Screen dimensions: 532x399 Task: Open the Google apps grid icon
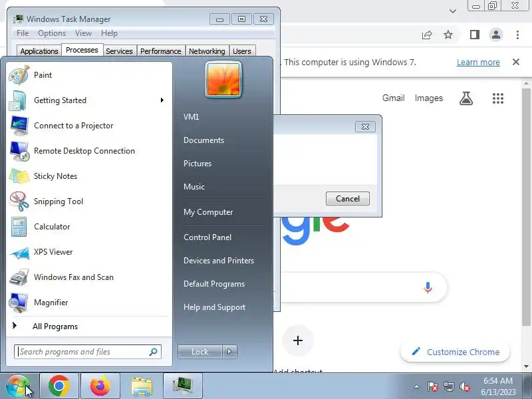coord(497,98)
